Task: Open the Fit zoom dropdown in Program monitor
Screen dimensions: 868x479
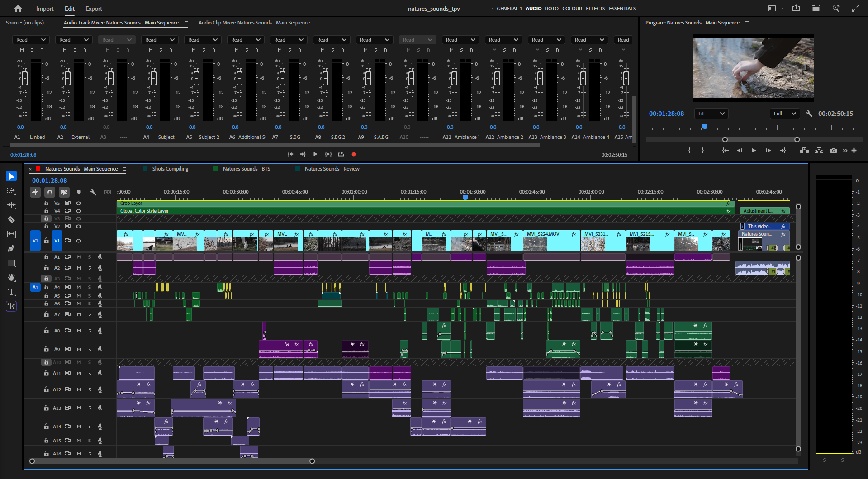Action: [711, 114]
